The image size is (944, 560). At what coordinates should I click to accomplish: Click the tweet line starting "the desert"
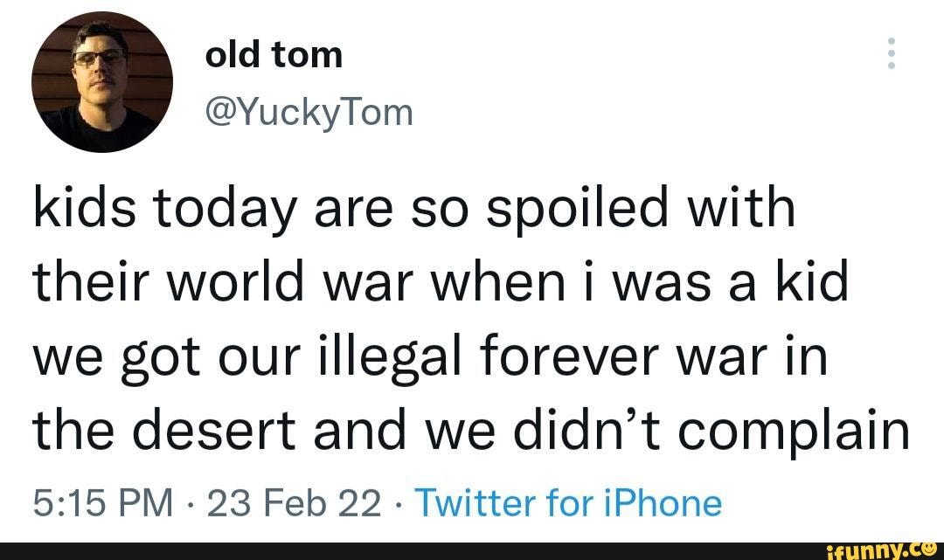pos(470,430)
